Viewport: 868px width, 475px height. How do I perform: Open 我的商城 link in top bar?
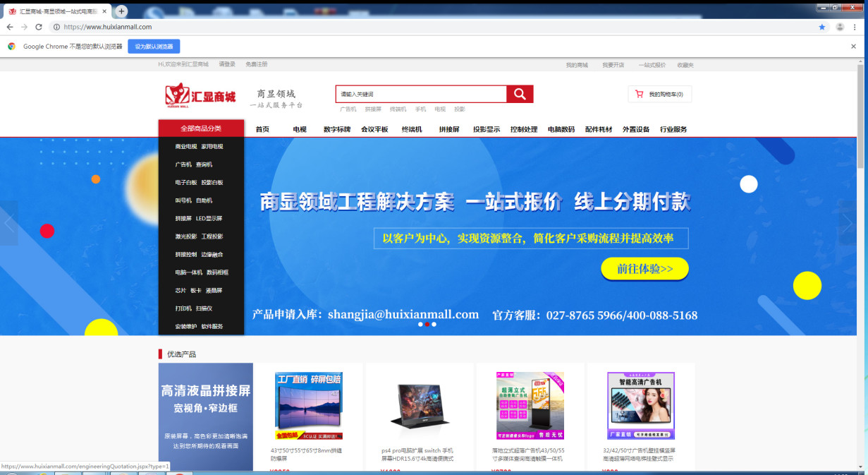pos(577,65)
